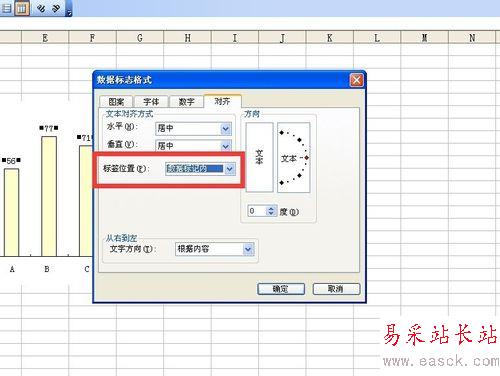Screen dimensions: 500x376
Task: Click the axis label C
Action: pos(87,269)
